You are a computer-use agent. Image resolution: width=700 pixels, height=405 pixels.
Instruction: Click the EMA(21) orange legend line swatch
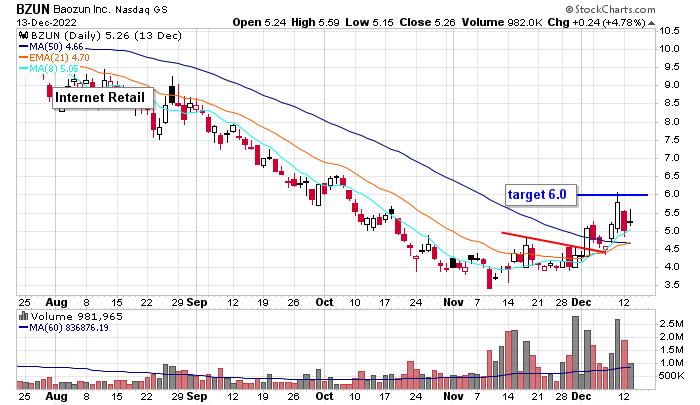click(x=23, y=58)
